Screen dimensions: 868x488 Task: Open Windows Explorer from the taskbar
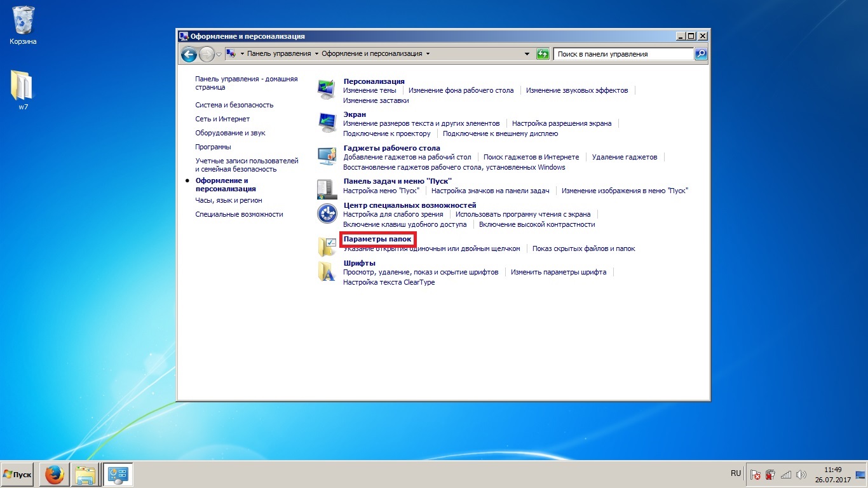pos(85,475)
